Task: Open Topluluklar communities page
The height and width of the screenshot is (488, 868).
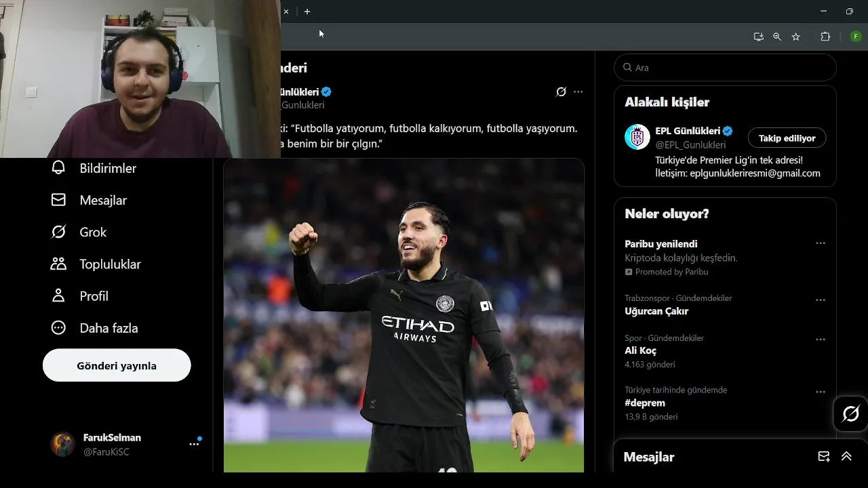Action: (96, 264)
